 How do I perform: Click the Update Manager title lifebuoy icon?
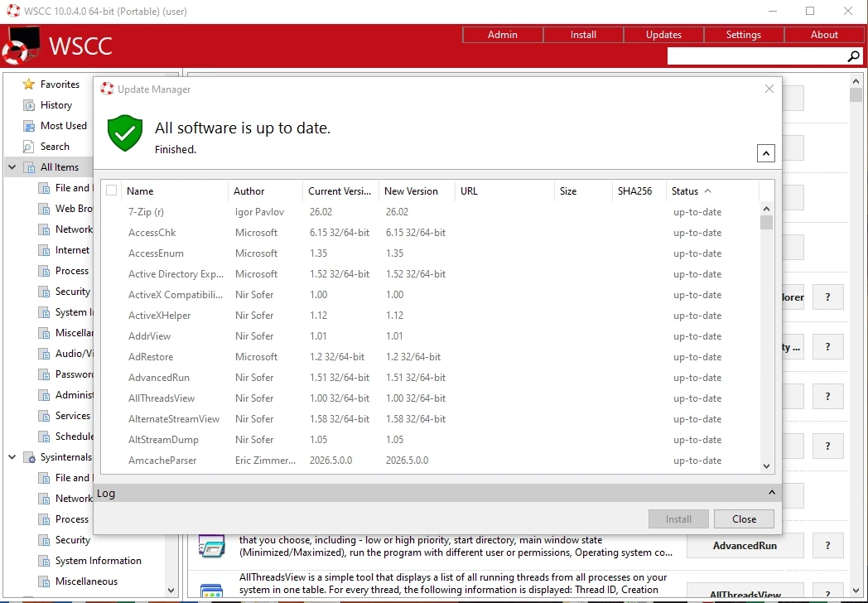[x=107, y=89]
